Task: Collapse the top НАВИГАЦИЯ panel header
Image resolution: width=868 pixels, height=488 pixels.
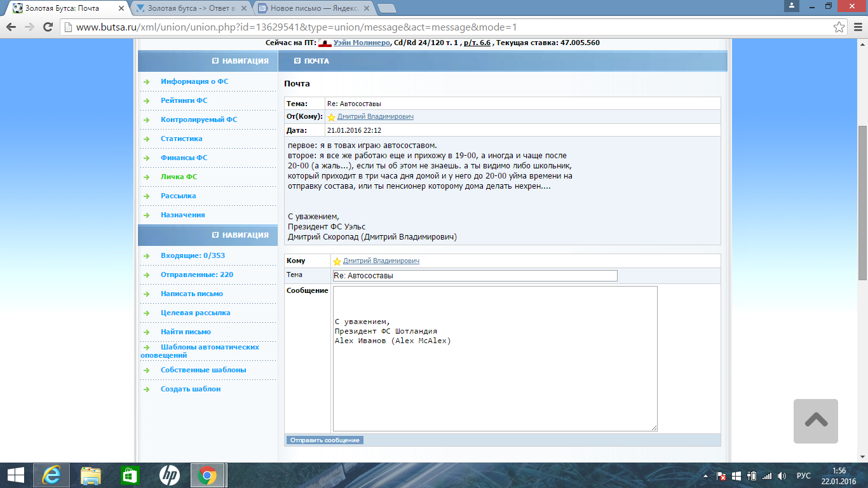Action: tap(240, 61)
